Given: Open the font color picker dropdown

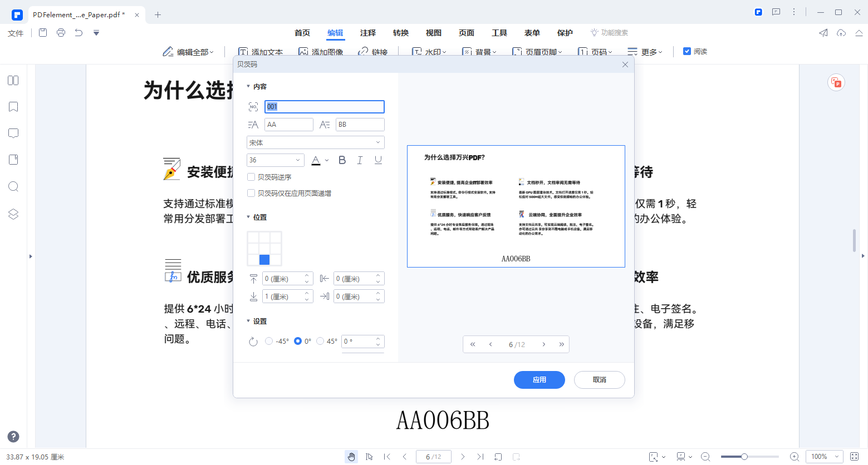Looking at the screenshot, I should click(327, 160).
